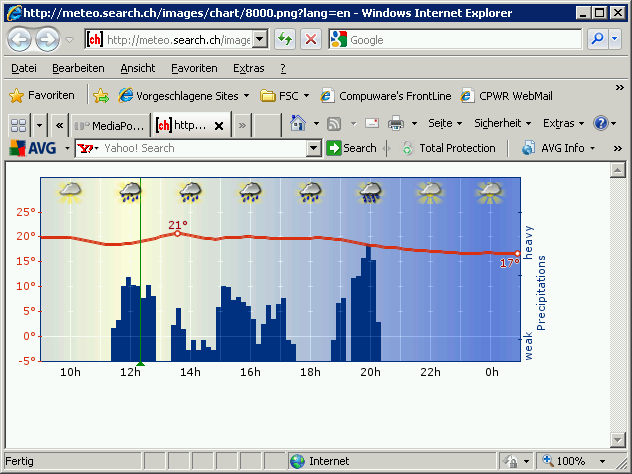Stop loading with the red X icon
Viewport: 632px width, 474px height.
[x=310, y=40]
